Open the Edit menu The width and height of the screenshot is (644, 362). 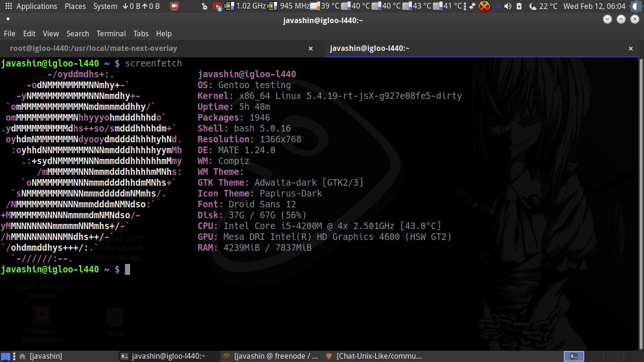pos(29,33)
